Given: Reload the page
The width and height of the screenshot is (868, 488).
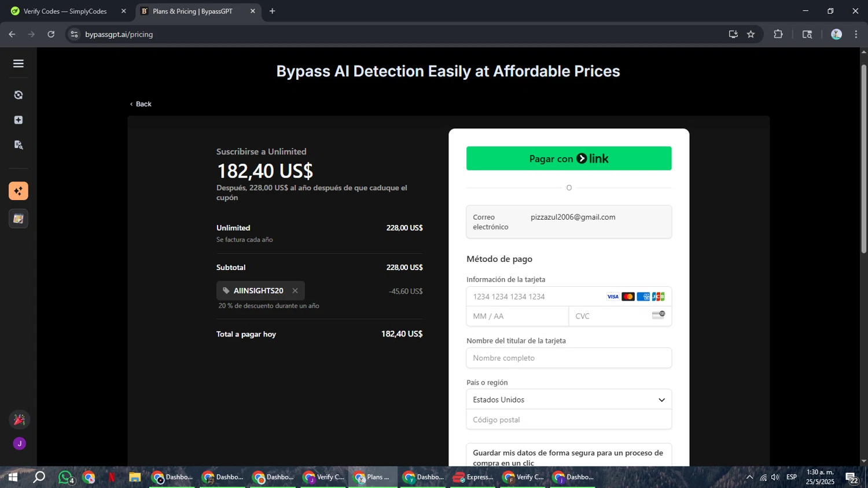Looking at the screenshot, I should tap(51, 34).
